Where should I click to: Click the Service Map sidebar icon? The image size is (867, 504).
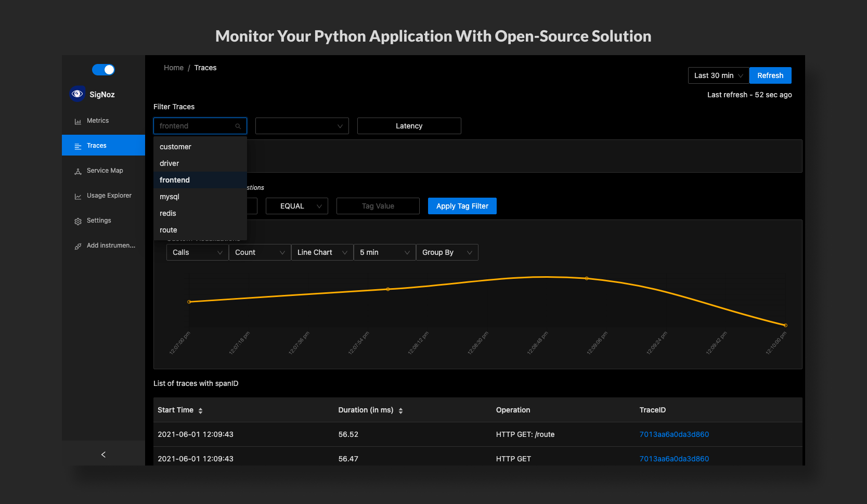click(78, 171)
